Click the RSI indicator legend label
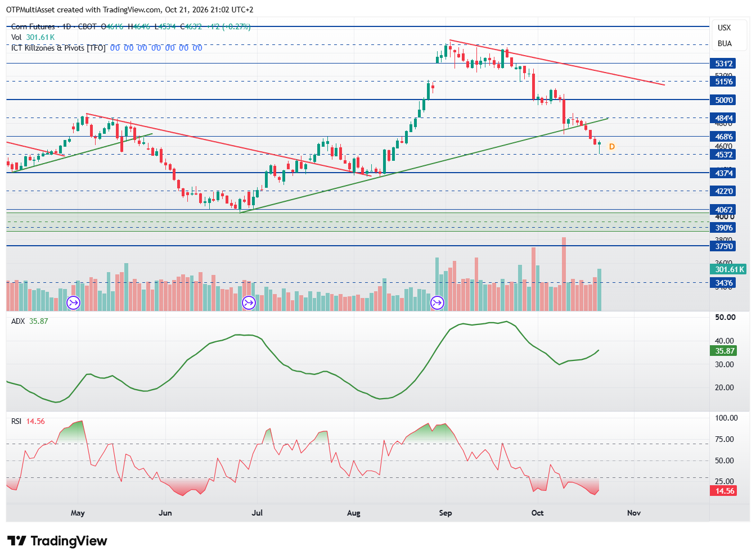 tap(16, 421)
